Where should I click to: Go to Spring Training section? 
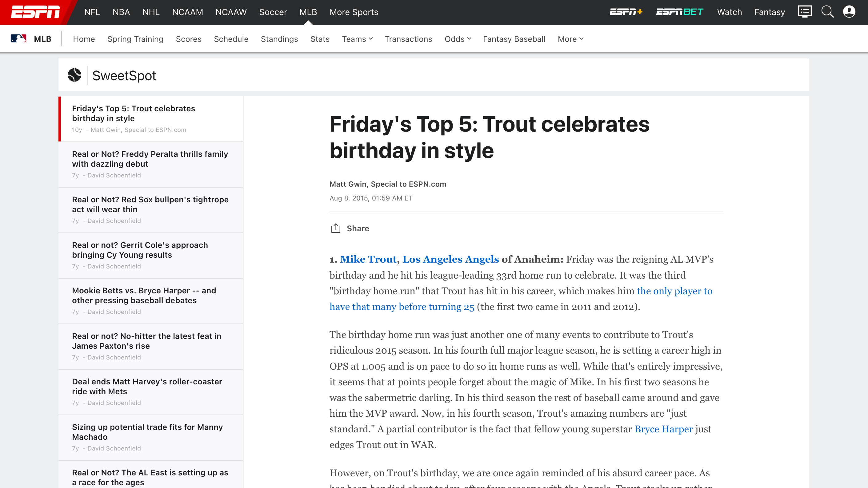[135, 39]
